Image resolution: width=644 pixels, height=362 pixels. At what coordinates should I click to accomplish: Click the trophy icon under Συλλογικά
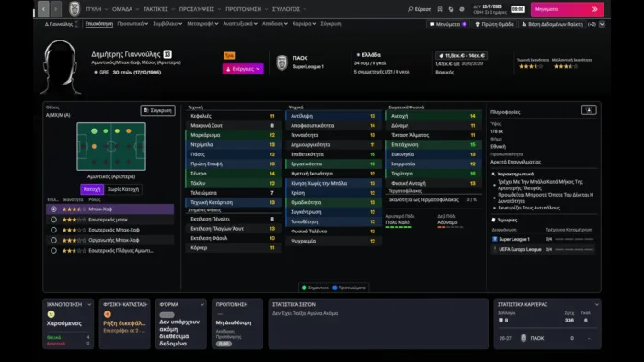click(x=500, y=320)
